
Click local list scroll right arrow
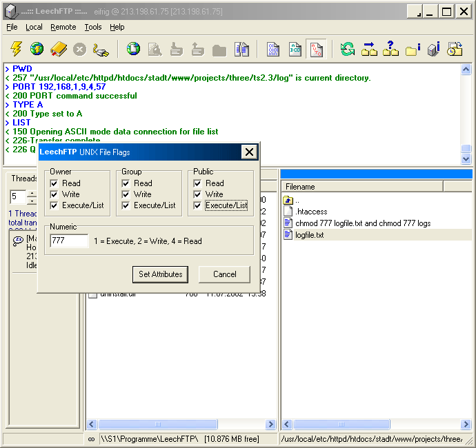click(x=270, y=424)
